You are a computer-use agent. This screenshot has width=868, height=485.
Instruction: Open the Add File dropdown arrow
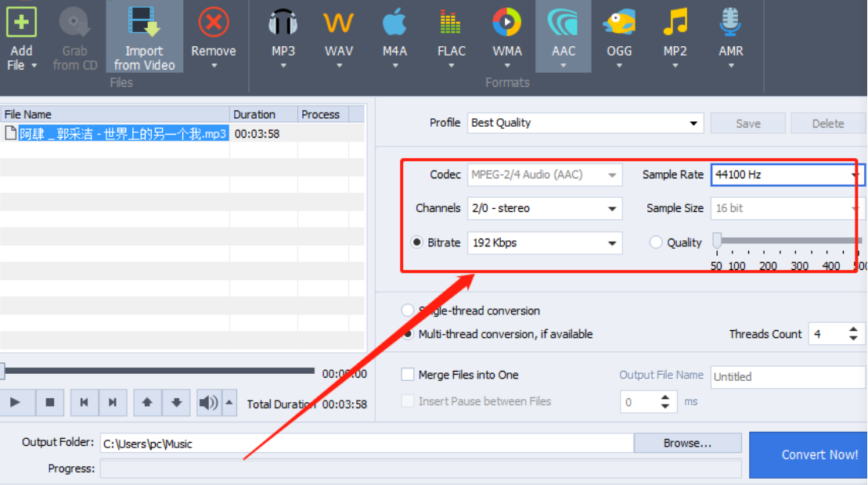pyautogui.click(x=34, y=66)
